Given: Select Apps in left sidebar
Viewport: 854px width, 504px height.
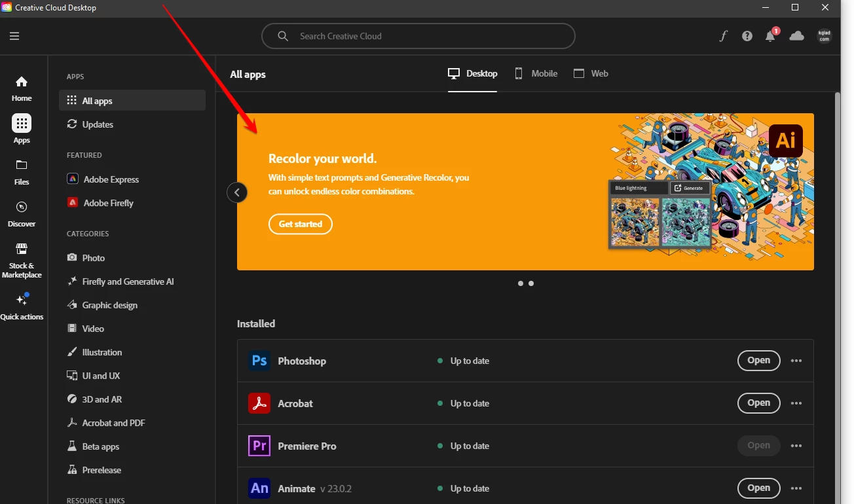Looking at the screenshot, I should [x=22, y=129].
